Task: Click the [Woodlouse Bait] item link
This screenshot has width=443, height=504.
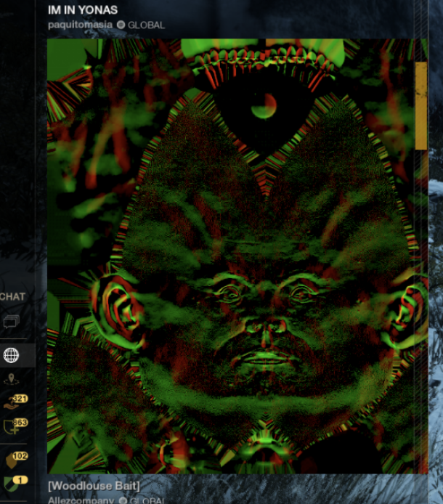Action: [94, 486]
